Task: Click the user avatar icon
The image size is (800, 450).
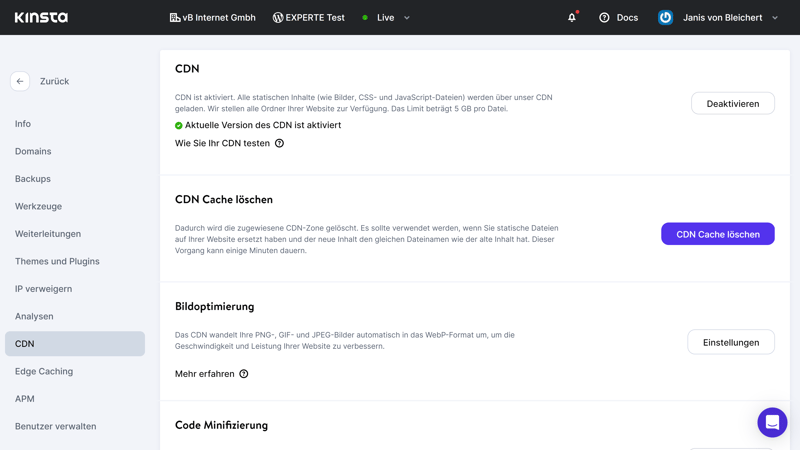Action: point(665,17)
